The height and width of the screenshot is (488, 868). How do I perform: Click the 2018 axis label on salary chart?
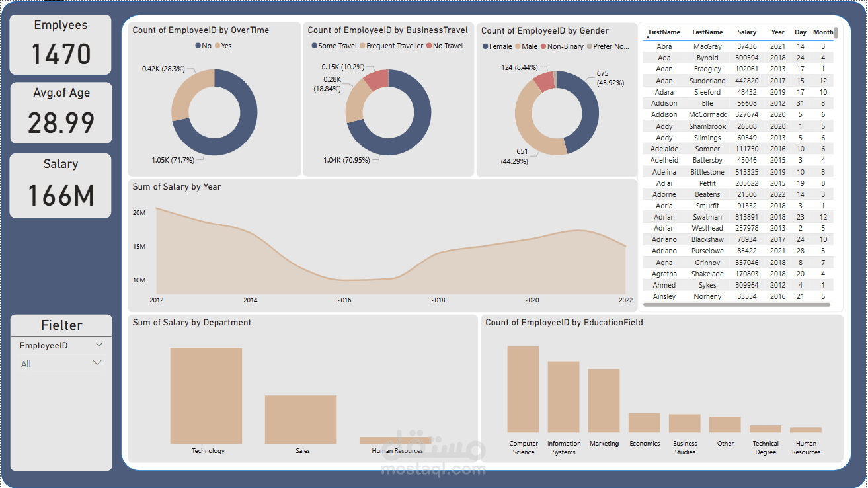[438, 300]
